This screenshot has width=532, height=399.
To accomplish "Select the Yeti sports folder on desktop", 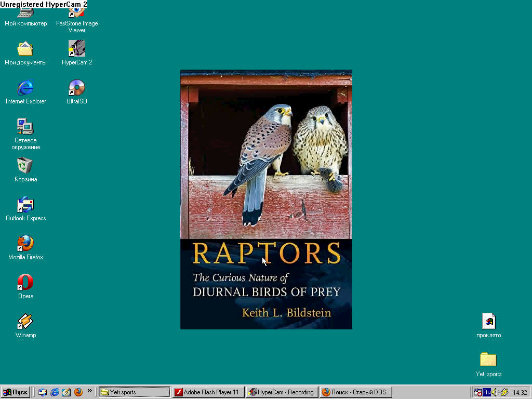I will [x=488, y=360].
